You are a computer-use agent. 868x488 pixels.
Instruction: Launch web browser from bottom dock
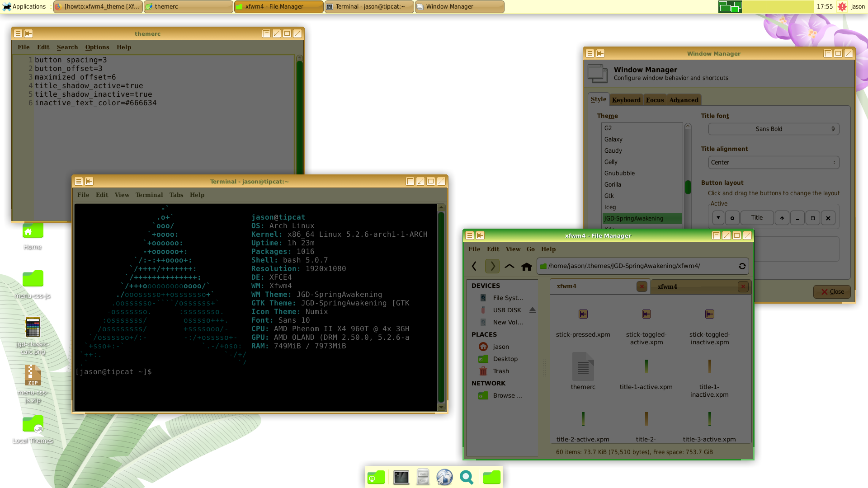click(444, 477)
